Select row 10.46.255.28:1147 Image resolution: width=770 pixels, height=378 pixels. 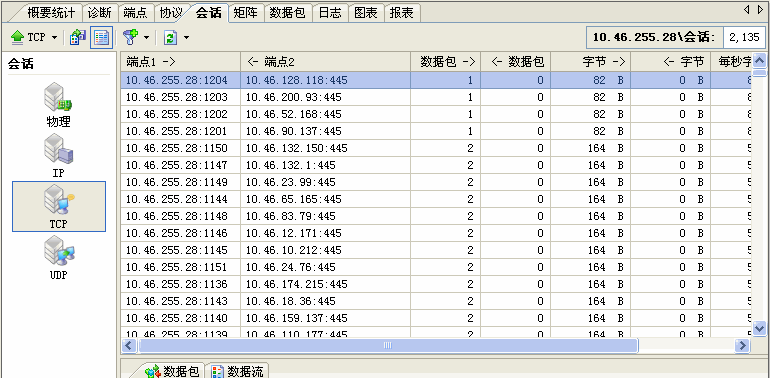click(436, 165)
